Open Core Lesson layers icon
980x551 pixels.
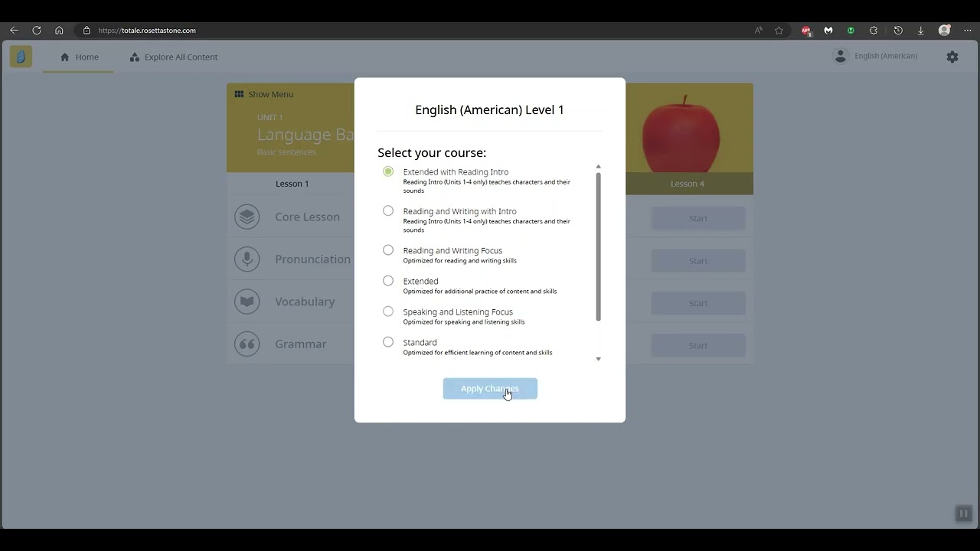247,217
